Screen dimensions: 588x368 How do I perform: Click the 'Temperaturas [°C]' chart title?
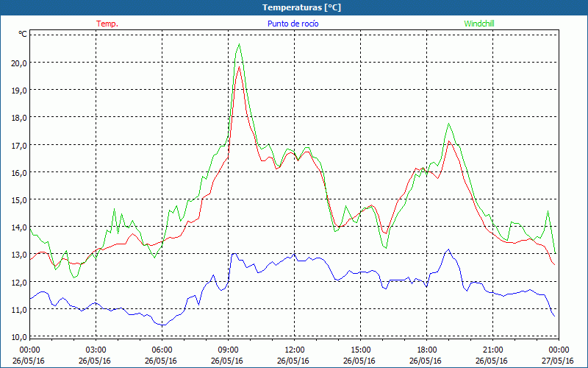coord(301,7)
